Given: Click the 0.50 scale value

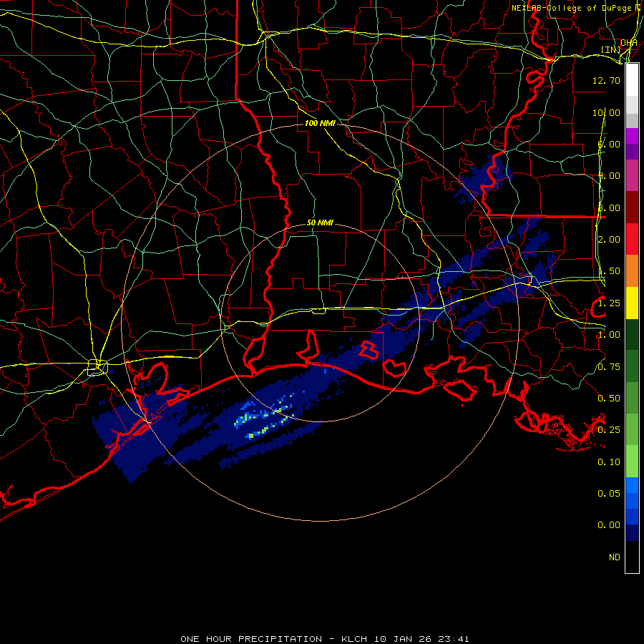Looking at the screenshot, I should click(x=609, y=399).
